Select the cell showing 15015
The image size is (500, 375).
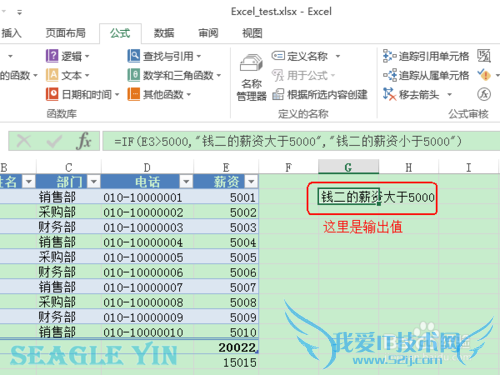click(226, 362)
